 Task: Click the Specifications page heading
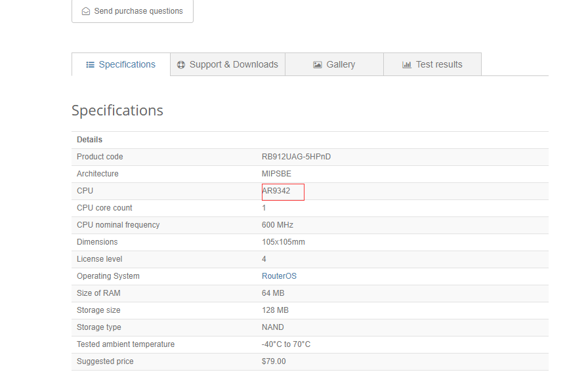117,110
